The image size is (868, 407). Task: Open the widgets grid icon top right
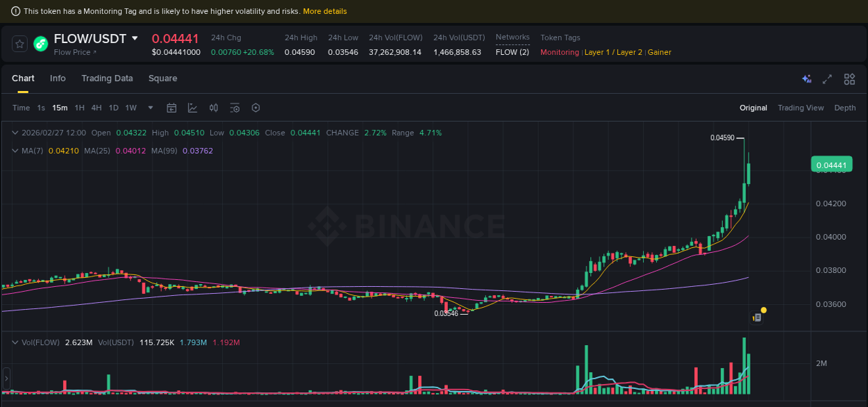pyautogui.click(x=849, y=79)
